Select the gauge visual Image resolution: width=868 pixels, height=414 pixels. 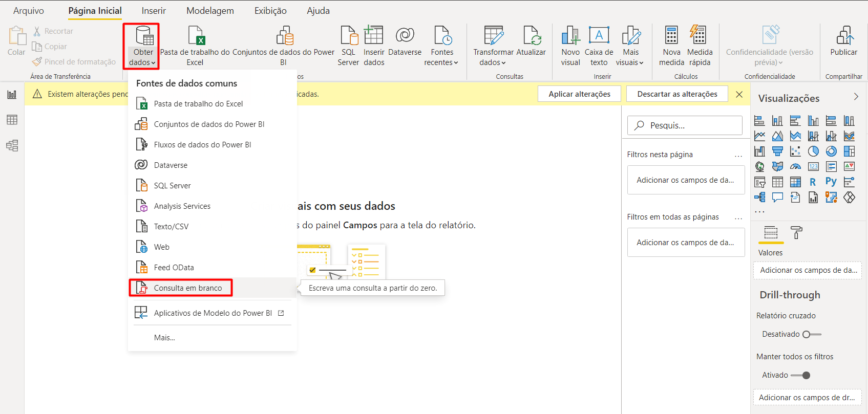click(795, 167)
